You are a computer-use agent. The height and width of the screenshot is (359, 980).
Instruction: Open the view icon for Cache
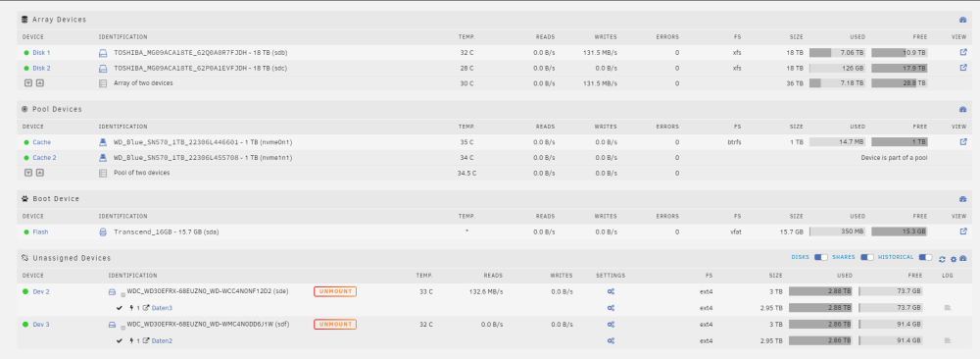pyautogui.click(x=963, y=142)
